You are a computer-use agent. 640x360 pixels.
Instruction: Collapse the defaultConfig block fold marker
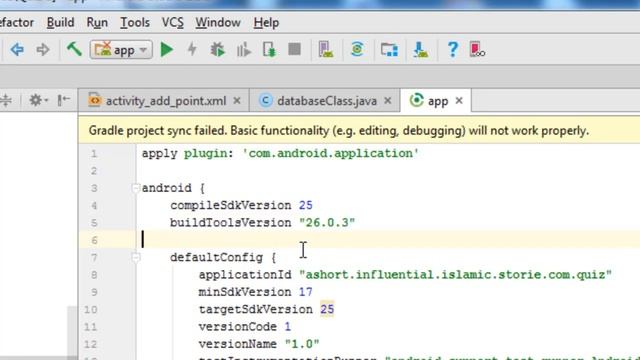point(136,257)
